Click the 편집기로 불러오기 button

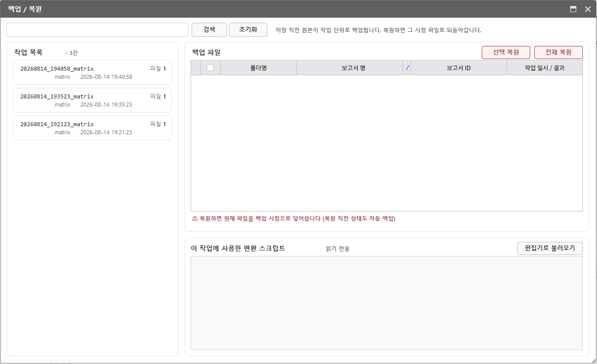pyautogui.click(x=550, y=248)
